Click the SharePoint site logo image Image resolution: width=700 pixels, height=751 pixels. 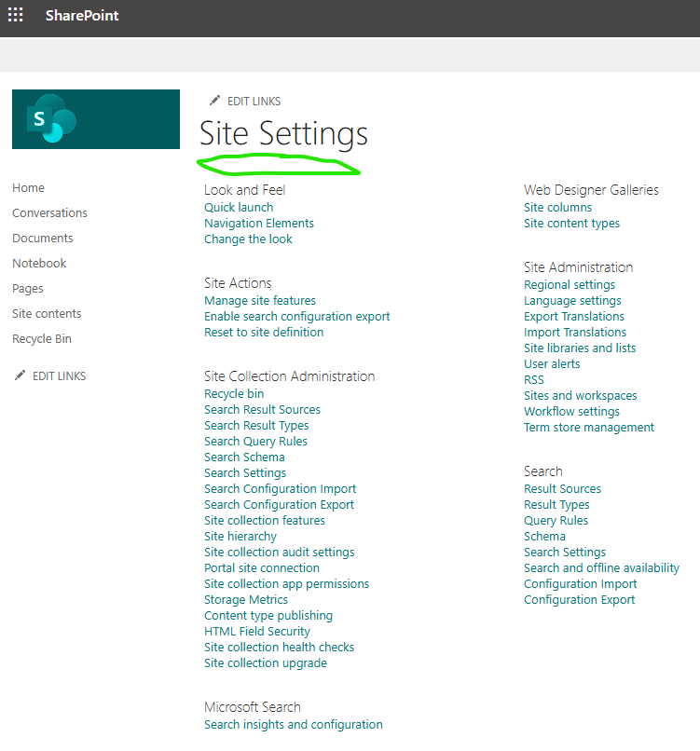point(96,119)
